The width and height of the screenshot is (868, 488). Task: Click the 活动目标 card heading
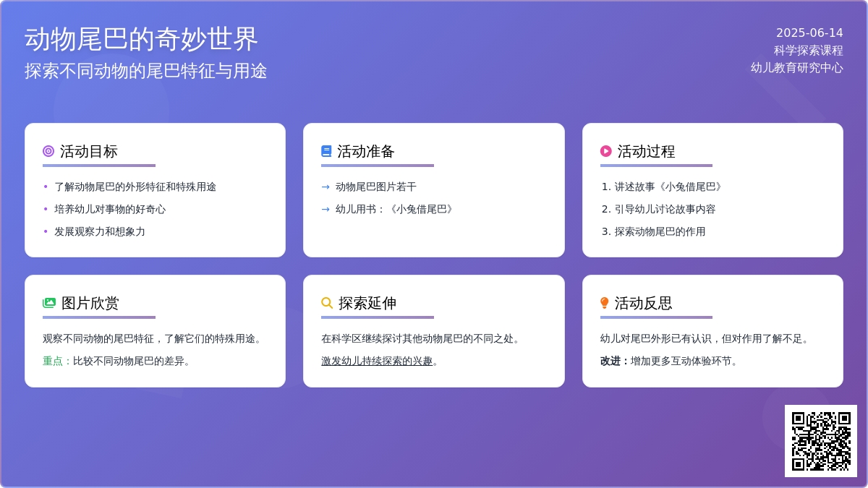[89, 151]
